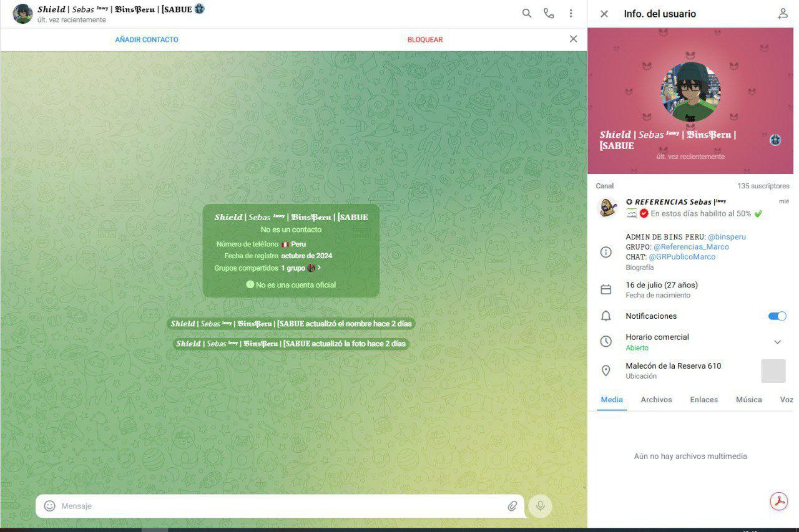Attach a file with the paperclip icon

point(512,506)
